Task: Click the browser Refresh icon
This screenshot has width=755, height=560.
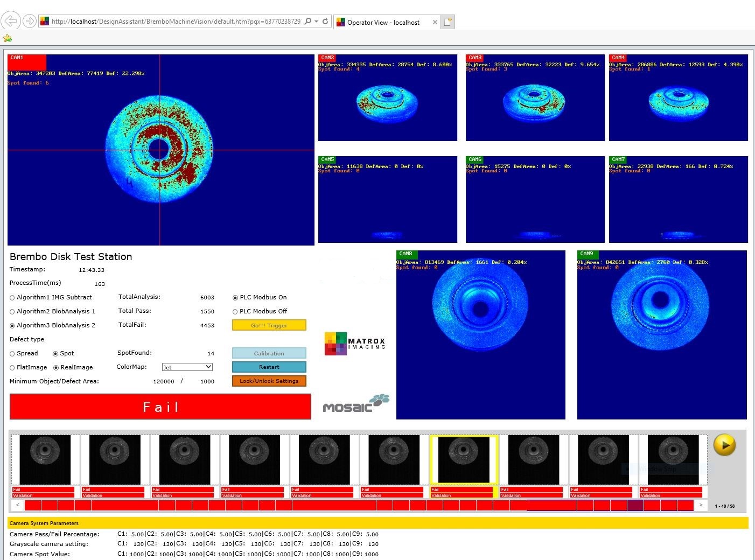Action: point(325,21)
